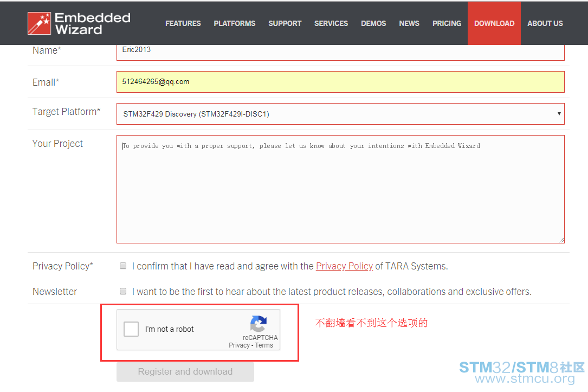Click into the Name input field
The height and width of the screenshot is (392, 588).
(340, 52)
